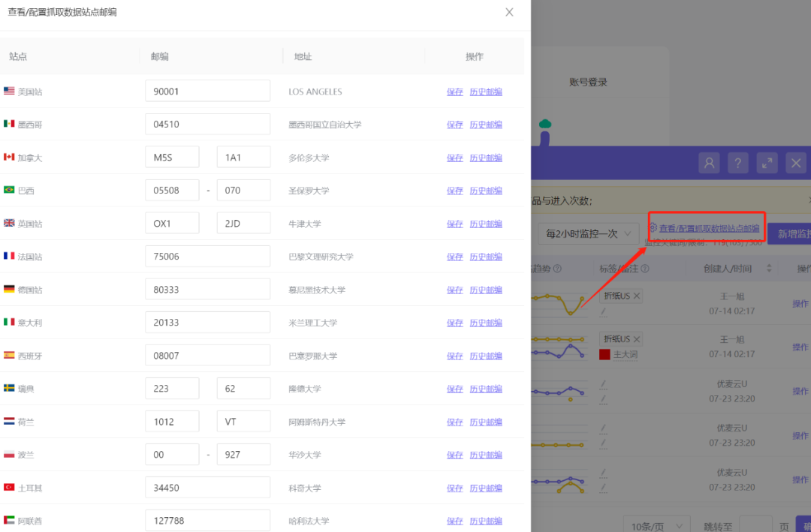The height and width of the screenshot is (532, 811).
Task: Click the 查看/配置抓取数据站点邮编 link
Action: point(709,228)
